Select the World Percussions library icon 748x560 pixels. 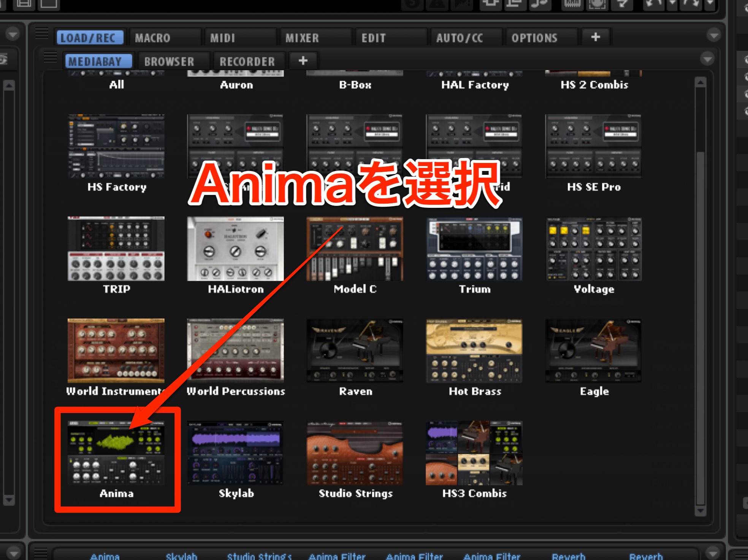coord(235,350)
